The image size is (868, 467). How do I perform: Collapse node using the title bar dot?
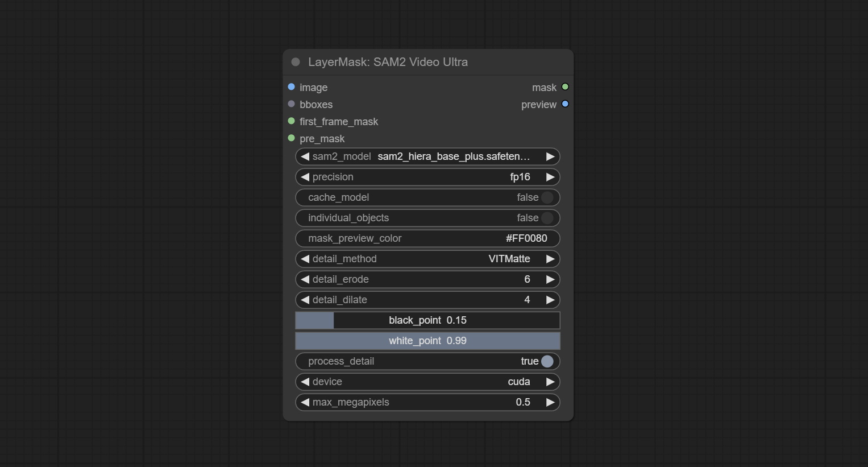coord(296,62)
